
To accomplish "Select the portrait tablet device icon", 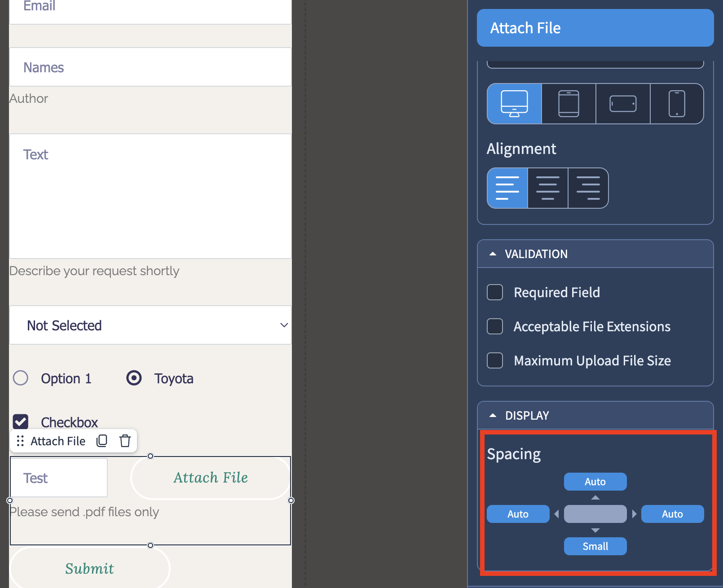I will [569, 104].
